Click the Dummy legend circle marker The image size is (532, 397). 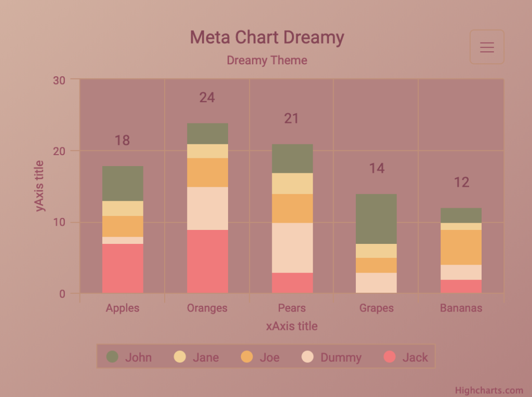[x=308, y=357]
